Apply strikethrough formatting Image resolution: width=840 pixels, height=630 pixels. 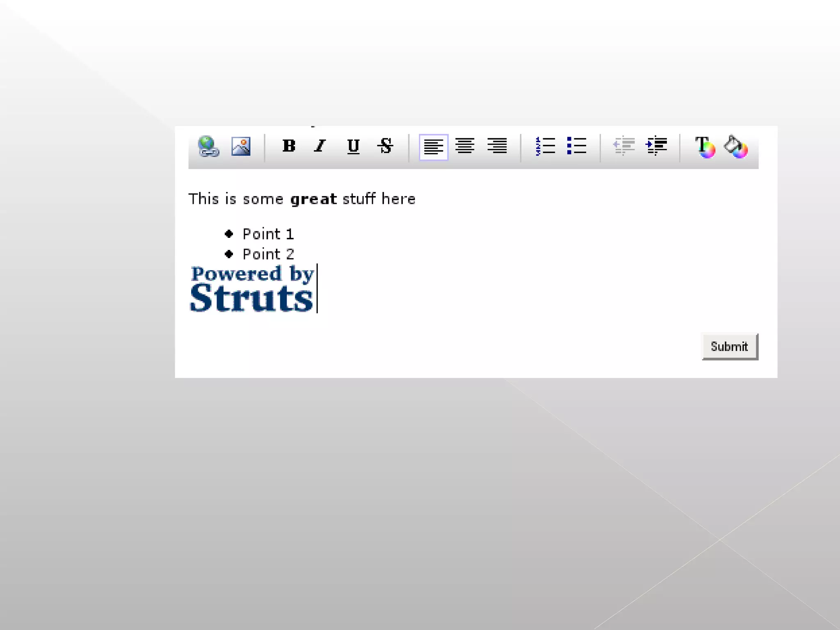pyautogui.click(x=385, y=146)
